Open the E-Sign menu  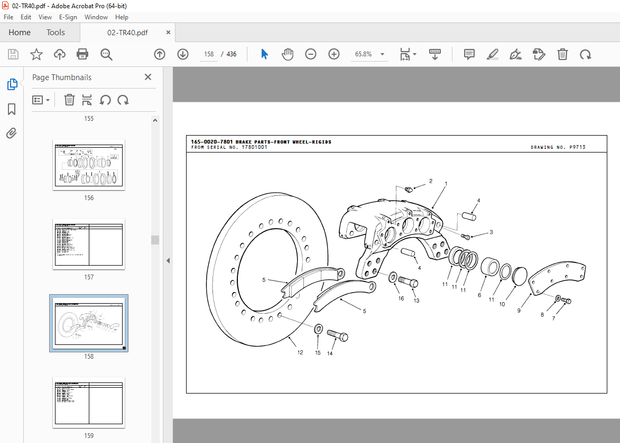68,17
